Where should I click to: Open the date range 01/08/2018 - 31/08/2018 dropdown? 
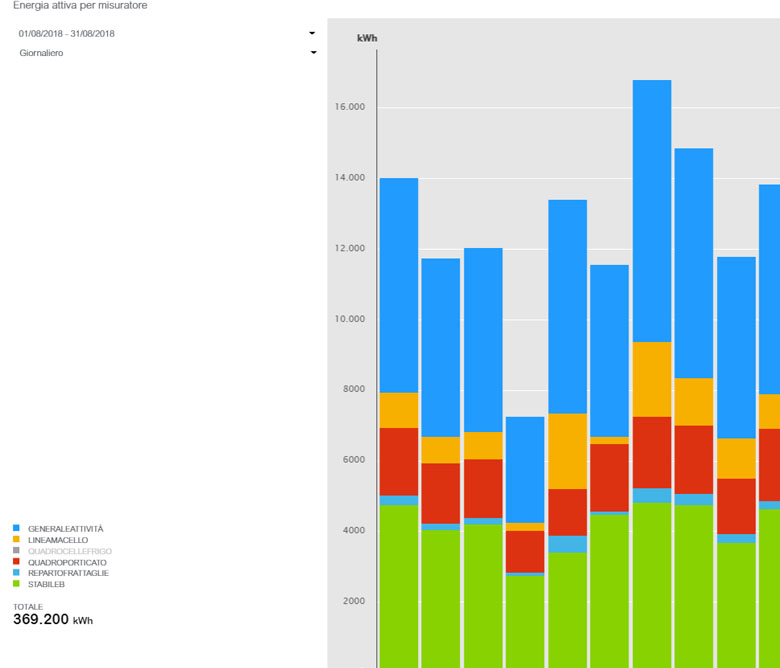167,33
